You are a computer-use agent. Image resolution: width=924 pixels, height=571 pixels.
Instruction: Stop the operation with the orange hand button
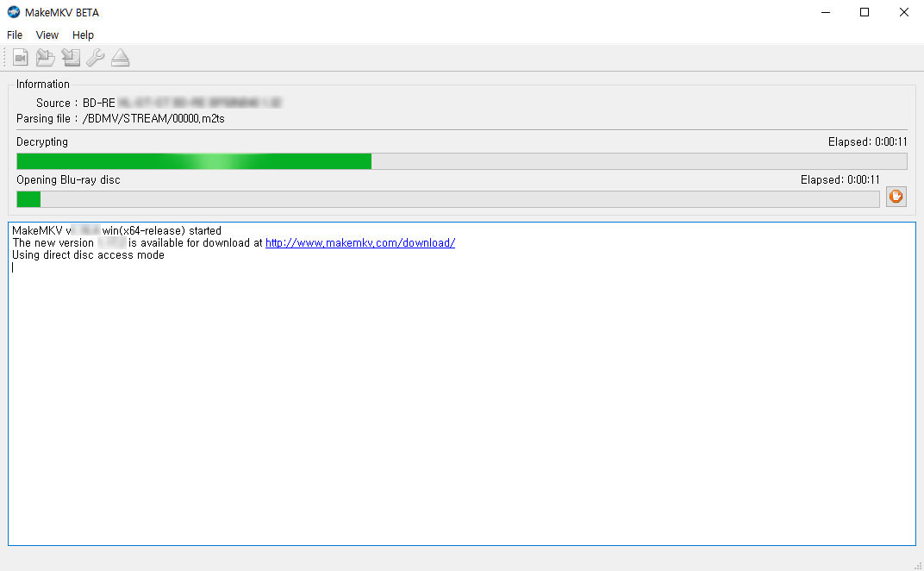[x=896, y=197]
